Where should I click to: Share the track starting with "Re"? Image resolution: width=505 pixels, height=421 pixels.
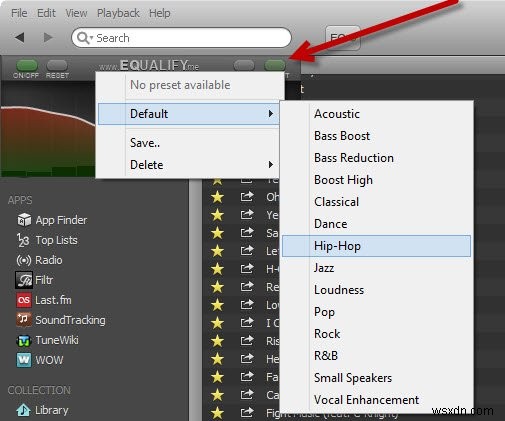[x=247, y=287]
